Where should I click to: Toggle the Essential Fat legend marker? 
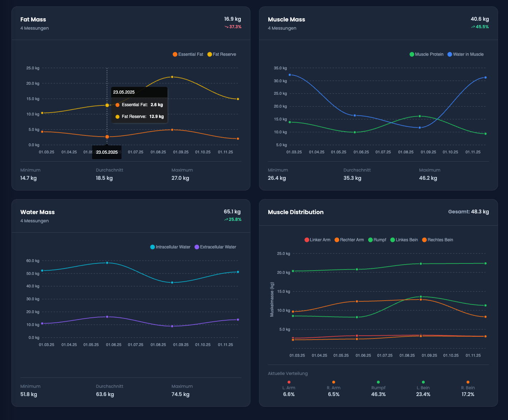175,54
